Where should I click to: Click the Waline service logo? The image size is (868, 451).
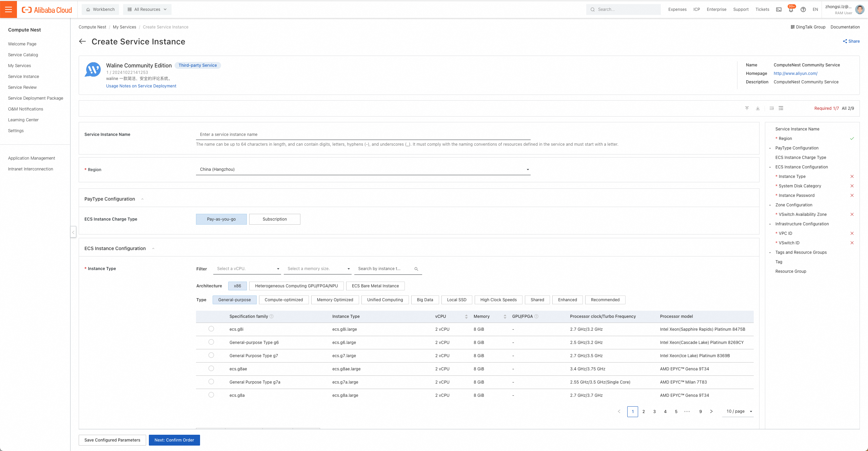(x=93, y=70)
